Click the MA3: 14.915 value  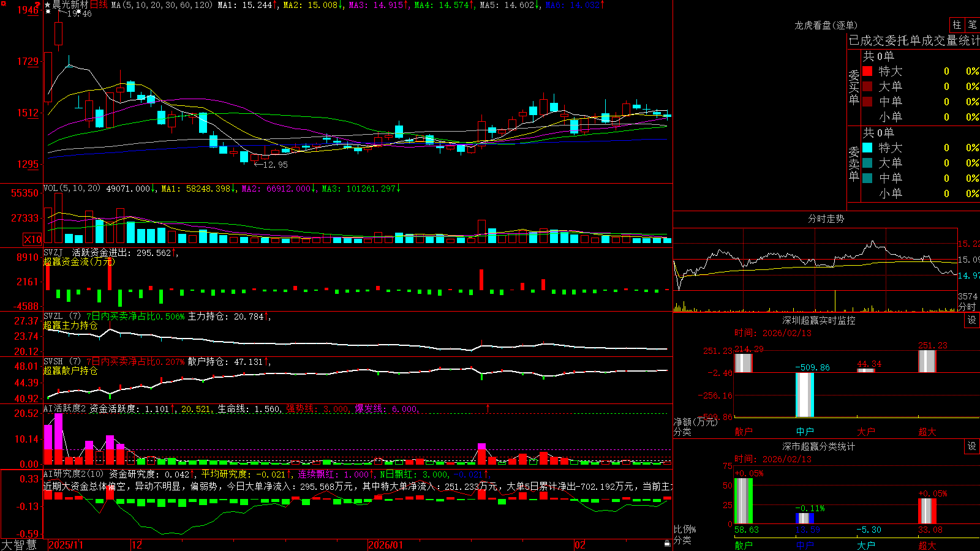[x=375, y=5]
